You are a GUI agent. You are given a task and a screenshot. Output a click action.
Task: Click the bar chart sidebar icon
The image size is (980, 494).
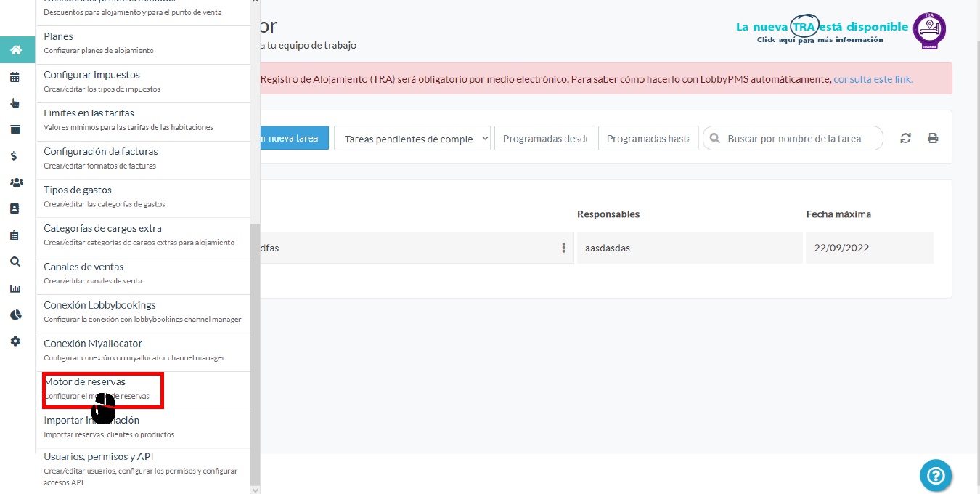(15, 288)
